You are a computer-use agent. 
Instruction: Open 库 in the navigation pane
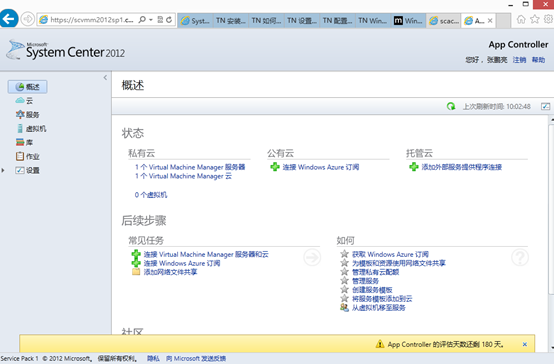[24, 142]
